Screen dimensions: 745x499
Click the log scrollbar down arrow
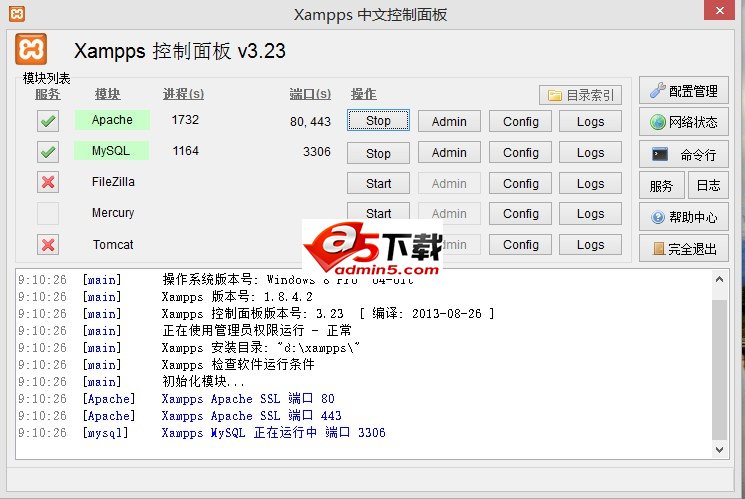[719, 450]
